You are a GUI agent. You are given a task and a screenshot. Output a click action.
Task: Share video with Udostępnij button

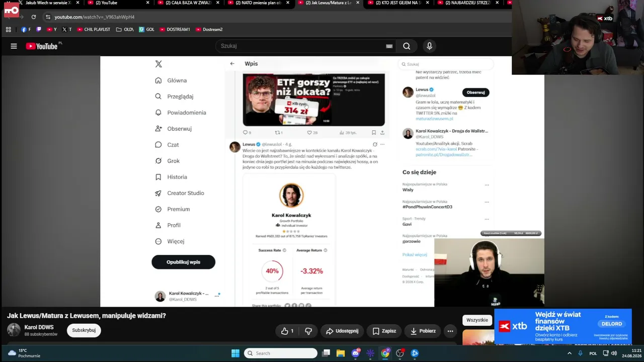[x=342, y=331]
